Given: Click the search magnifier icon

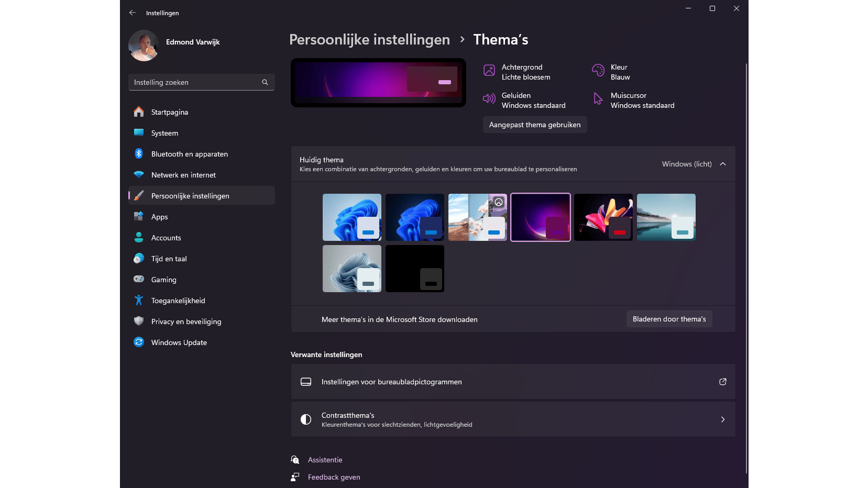Looking at the screenshot, I should click(x=265, y=82).
